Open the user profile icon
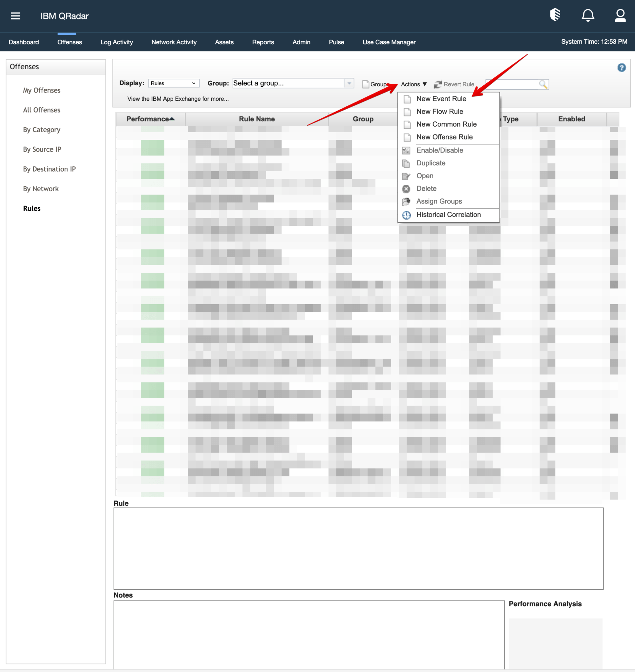The width and height of the screenshot is (635, 672). 620,15
